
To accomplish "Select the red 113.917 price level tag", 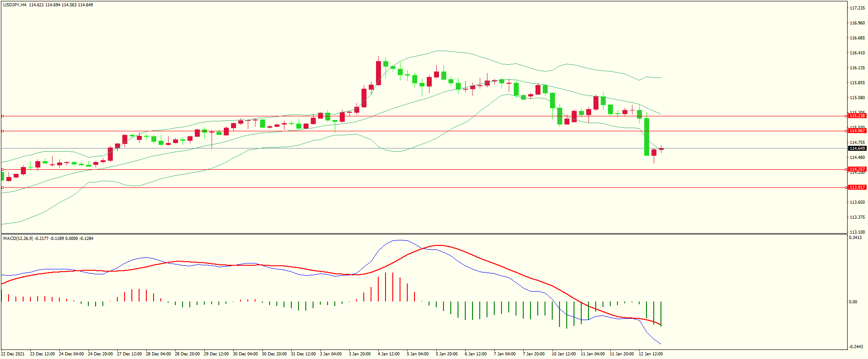I will point(857,187).
